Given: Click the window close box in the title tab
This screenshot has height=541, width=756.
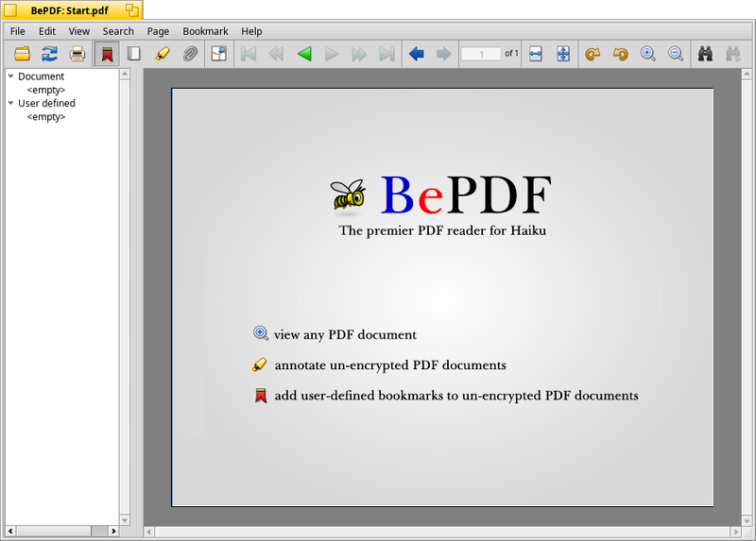Looking at the screenshot, I should click(x=10, y=10).
